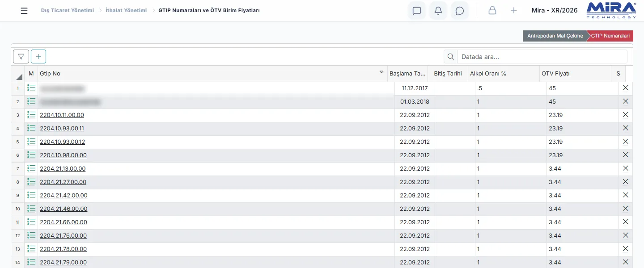Select date cell 11.12.2017
This screenshot has width=644, height=268.
[415, 88]
